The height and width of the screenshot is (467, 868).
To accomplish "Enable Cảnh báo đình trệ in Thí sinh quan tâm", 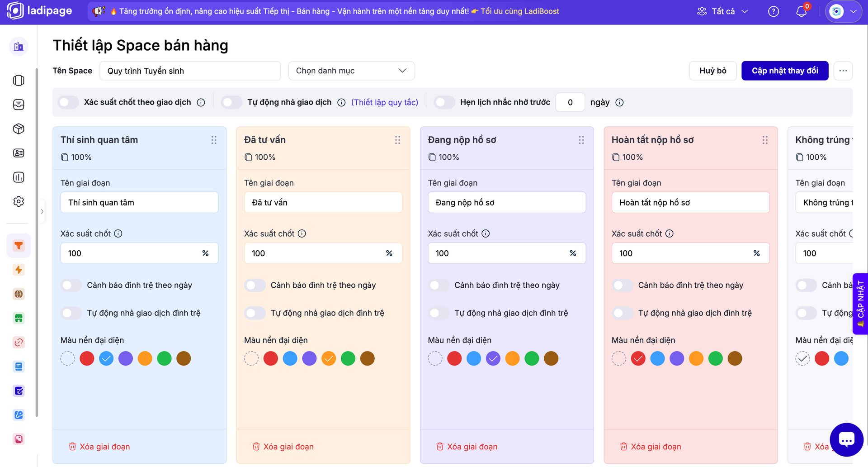I will point(71,285).
